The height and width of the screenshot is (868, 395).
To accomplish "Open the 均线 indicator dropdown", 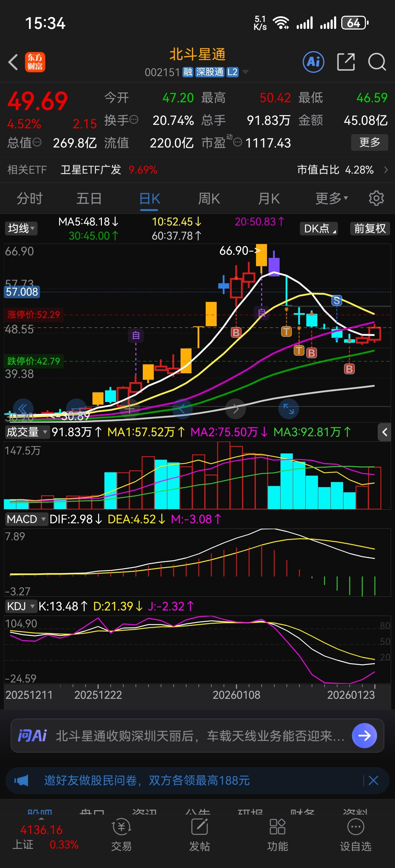I will [x=21, y=228].
